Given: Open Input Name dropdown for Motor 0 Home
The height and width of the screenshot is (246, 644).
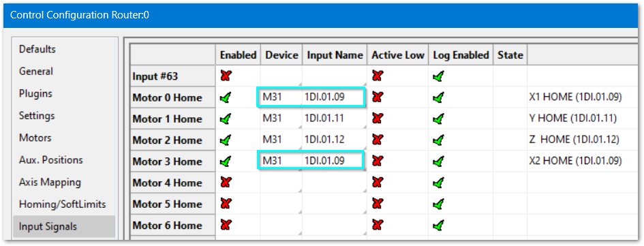Looking at the screenshot, I should pos(335,97).
